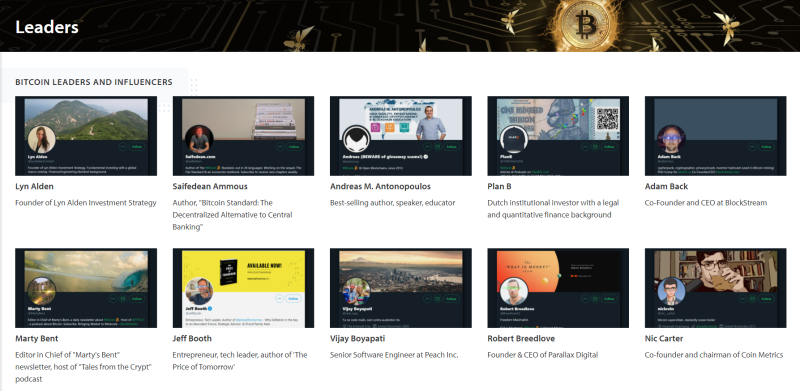Open the Vijay Boyapati name link
The height and width of the screenshot is (391, 800).
point(358,338)
